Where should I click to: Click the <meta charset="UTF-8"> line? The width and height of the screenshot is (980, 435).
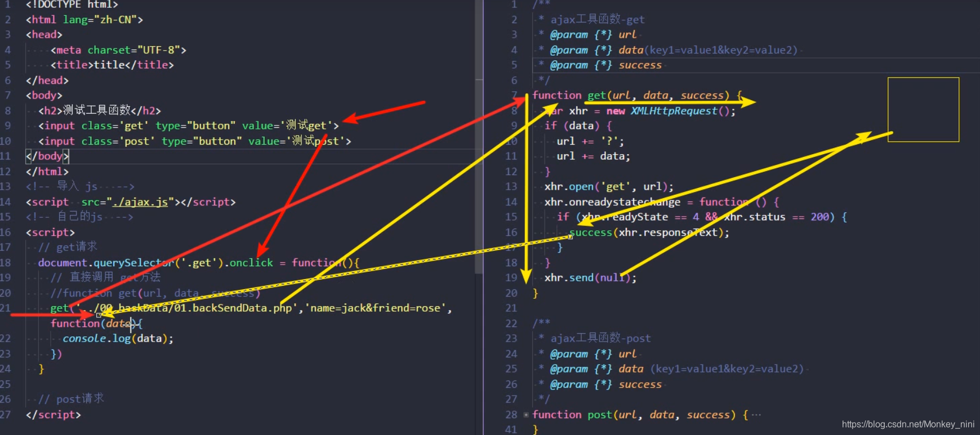pos(118,50)
